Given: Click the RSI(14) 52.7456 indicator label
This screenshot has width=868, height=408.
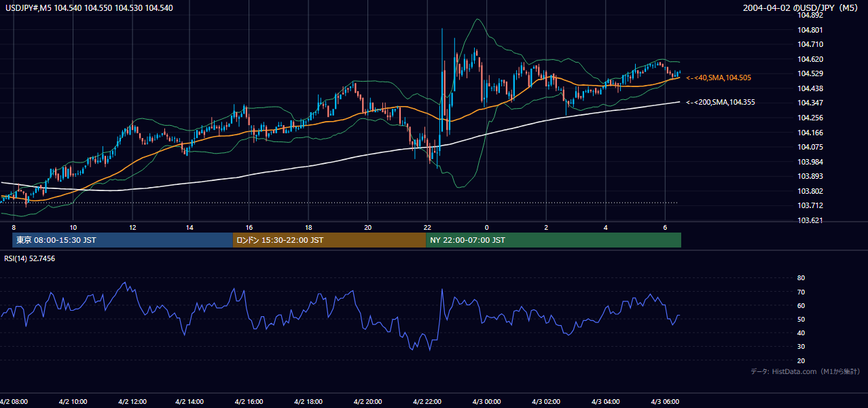Looking at the screenshot, I should (x=30, y=258).
